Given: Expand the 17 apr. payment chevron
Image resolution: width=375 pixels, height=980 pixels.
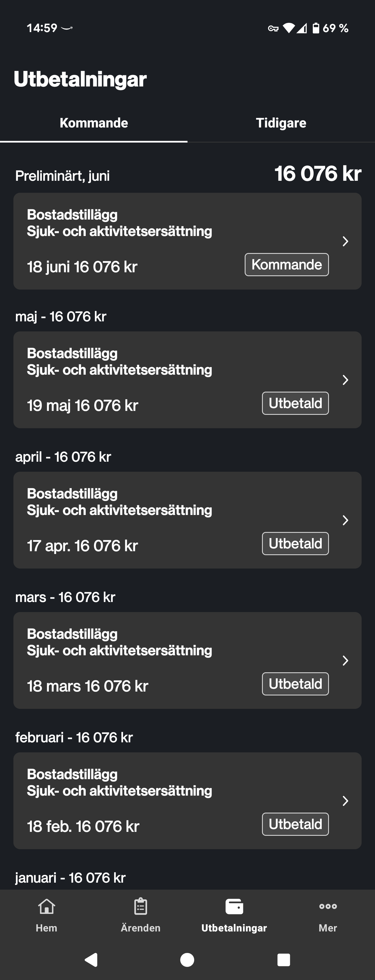Looking at the screenshot, I should click(x=345, y=520).
